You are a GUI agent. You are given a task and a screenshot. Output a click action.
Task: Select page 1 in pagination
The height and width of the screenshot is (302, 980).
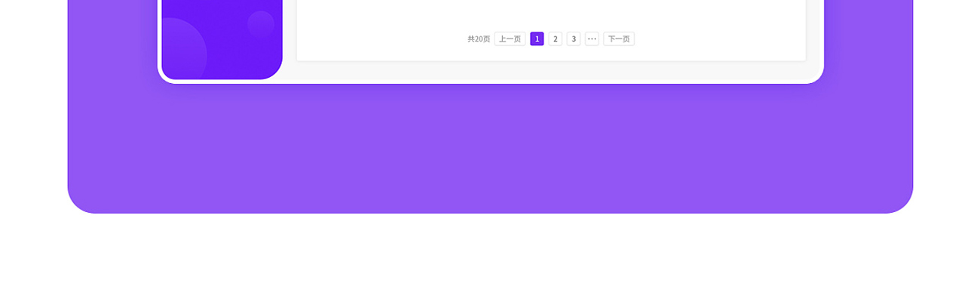(x=537, y=39)
